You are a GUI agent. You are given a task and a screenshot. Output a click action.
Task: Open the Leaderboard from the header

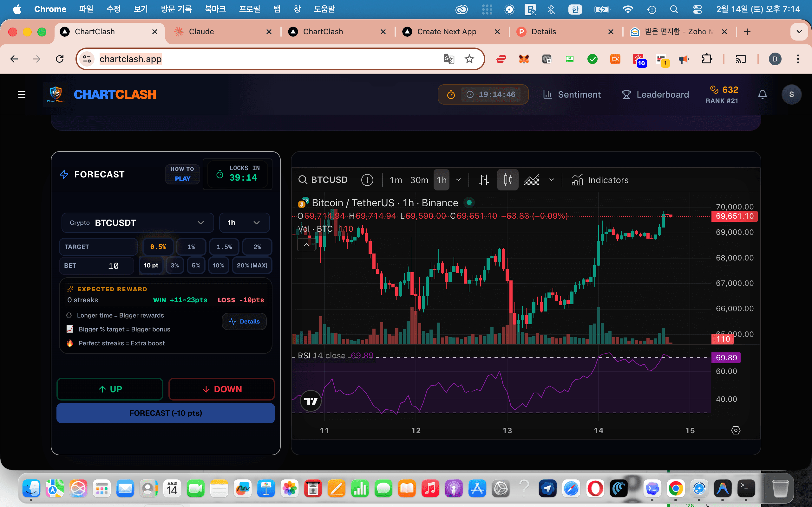[655, 94]
